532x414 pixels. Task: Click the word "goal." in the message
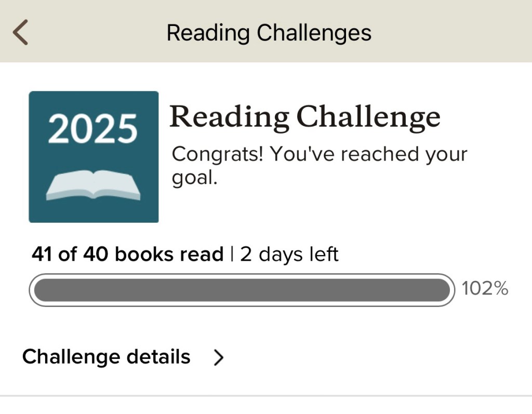click(194, 178)
